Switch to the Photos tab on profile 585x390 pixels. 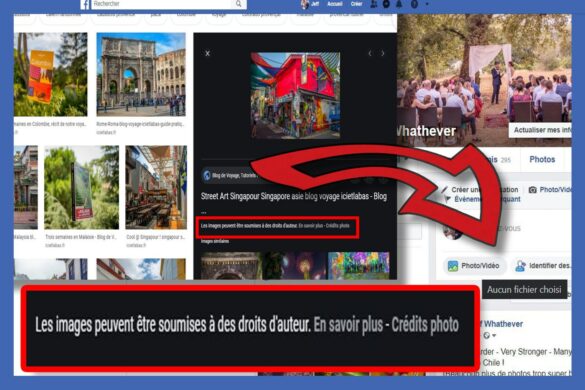(542, 159)
